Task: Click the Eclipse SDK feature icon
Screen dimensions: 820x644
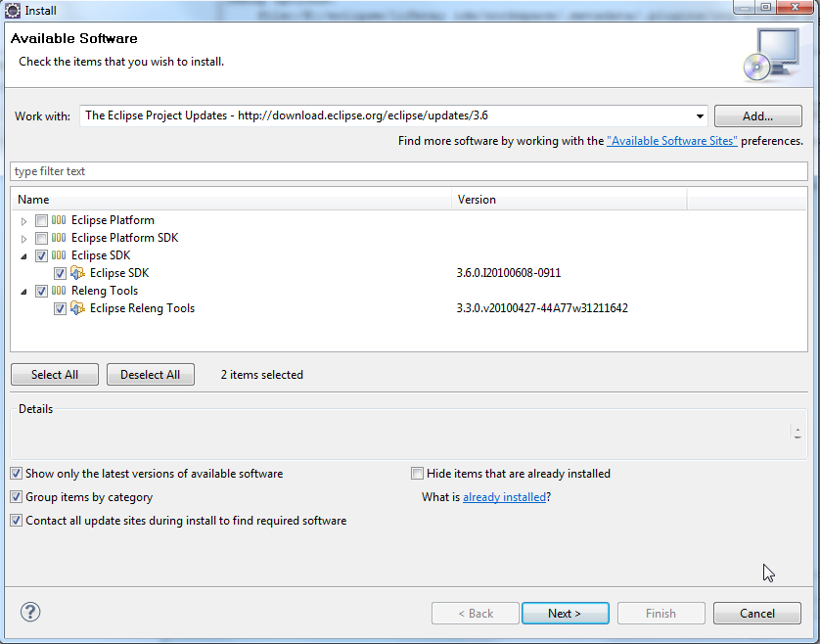Action: click(78, 273)
